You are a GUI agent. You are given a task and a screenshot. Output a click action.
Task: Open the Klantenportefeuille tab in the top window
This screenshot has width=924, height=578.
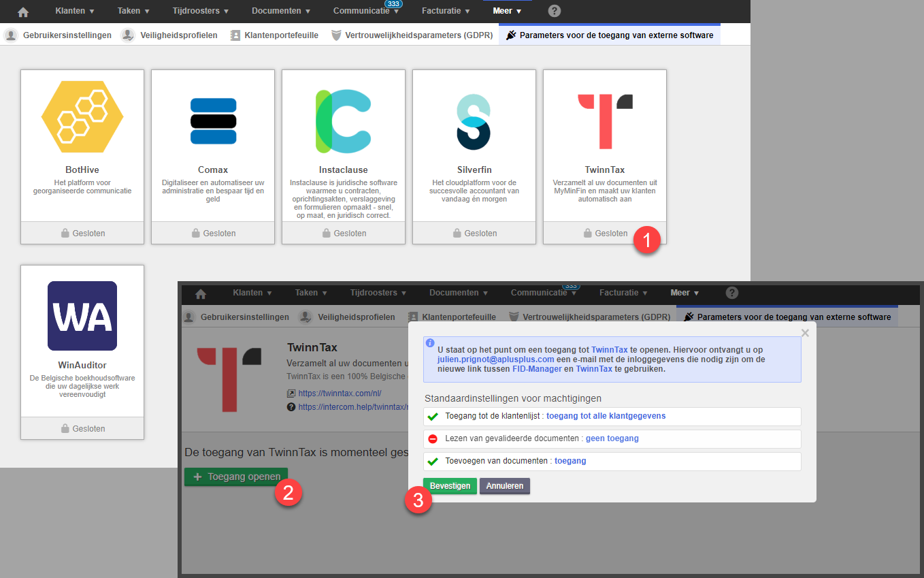tap(274, 35)
